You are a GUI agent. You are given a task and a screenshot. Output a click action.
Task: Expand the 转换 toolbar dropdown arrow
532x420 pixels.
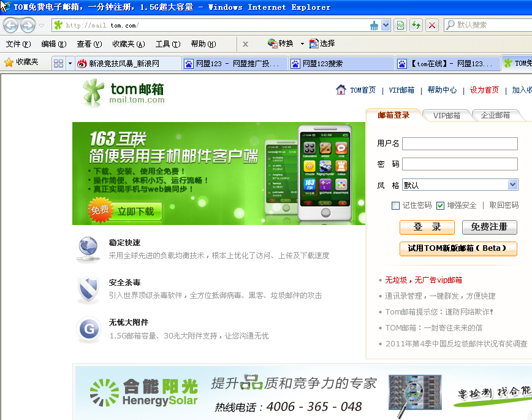tap(302, 44)
